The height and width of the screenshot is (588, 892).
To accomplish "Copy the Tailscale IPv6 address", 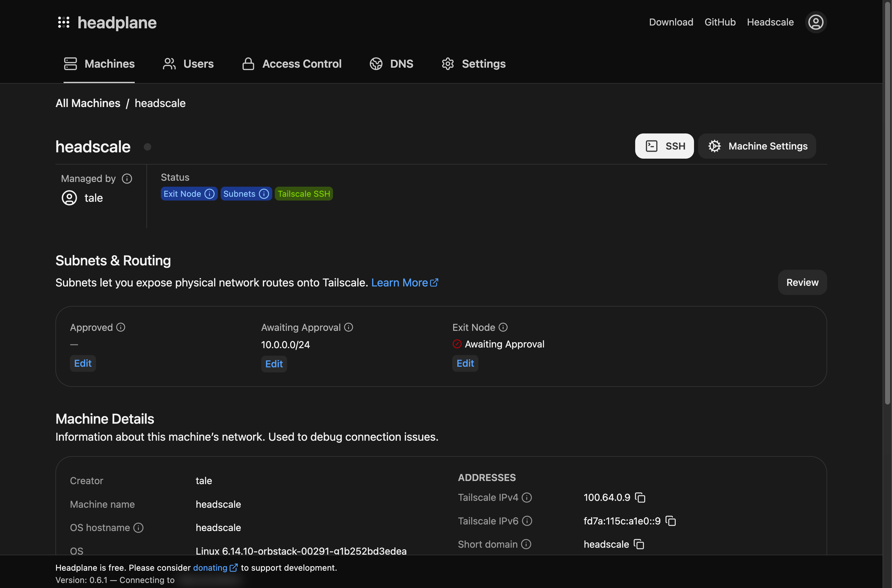I will tap(670, 521).
